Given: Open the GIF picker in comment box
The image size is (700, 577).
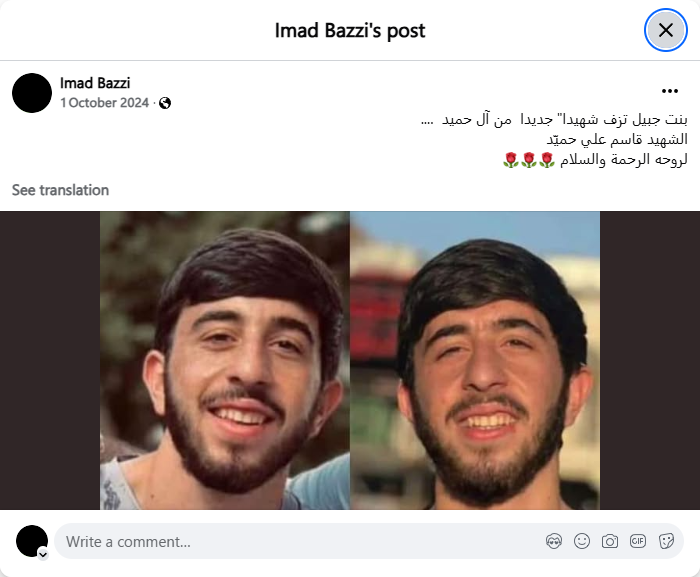Looking at the screenshot, I should [x=638, y=541].
